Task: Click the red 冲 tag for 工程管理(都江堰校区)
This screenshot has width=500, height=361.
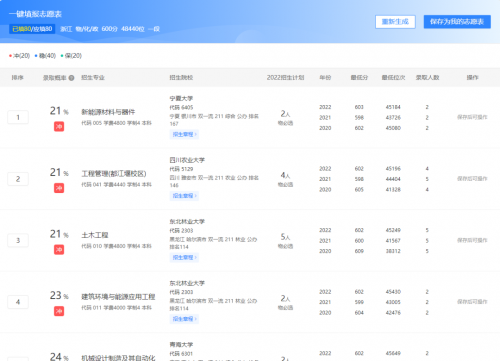Action: pyautogui.click(x=59, y=188)
